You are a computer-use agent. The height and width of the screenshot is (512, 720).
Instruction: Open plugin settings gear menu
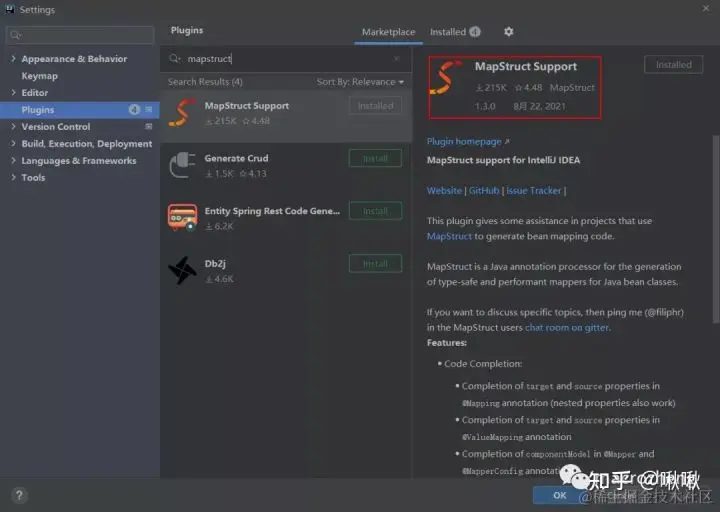(508, 32)
